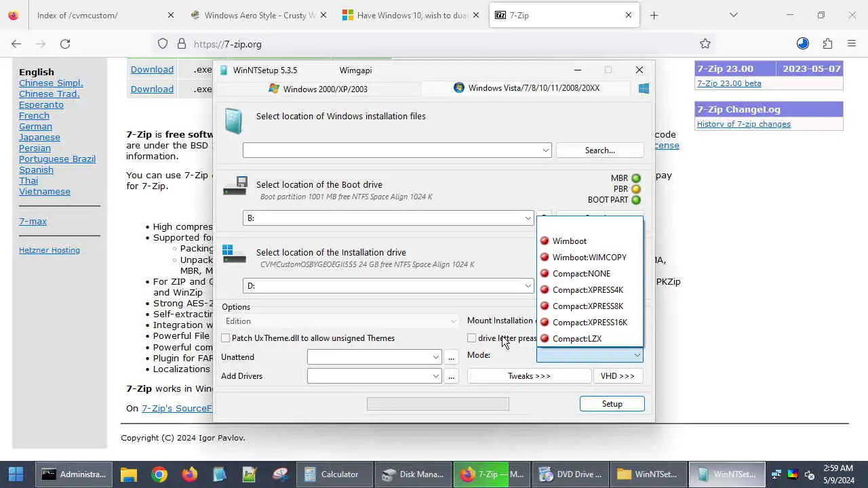Click first Download link on 7-Zip page
The image size is (868, 488).
(x=152, y=70)
